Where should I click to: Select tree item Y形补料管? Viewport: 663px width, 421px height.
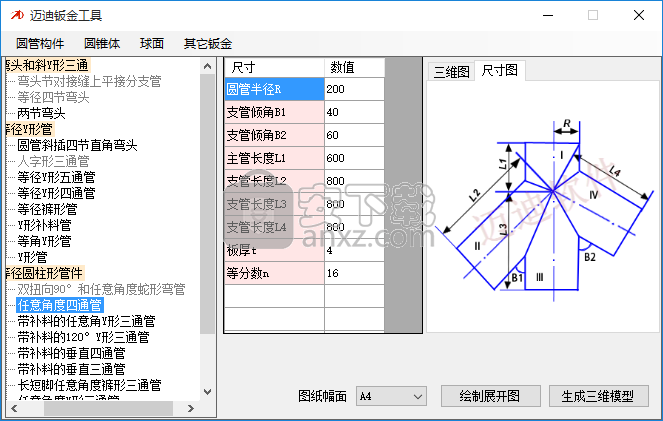(x=44, y=225)
